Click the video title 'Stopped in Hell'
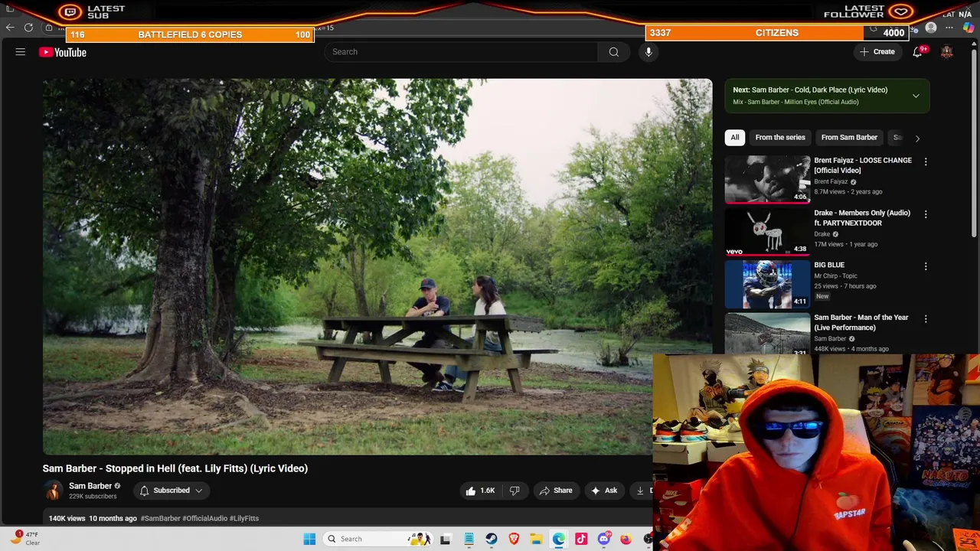Screen dimensions: 980x551 coord(175,468)
